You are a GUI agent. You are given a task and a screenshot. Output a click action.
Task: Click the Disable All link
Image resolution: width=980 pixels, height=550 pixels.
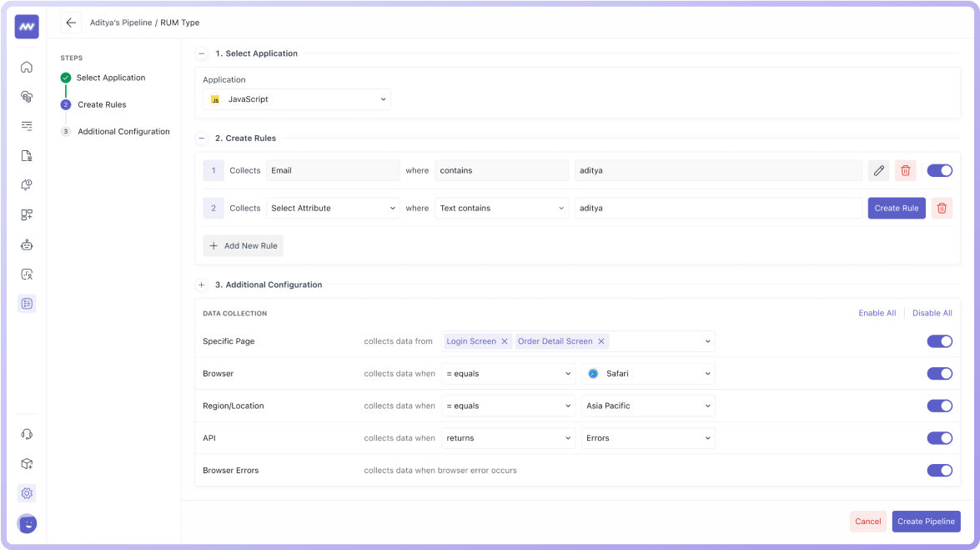coord(932,313)
